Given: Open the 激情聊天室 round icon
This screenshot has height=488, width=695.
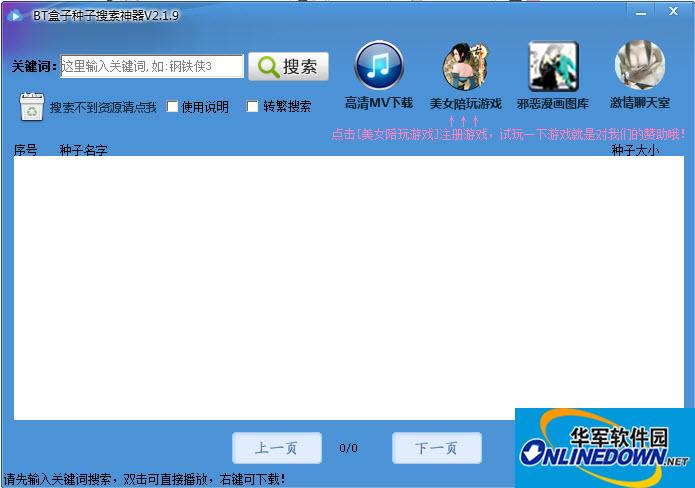Looking at the screenshot, I should tap(640, 65).
